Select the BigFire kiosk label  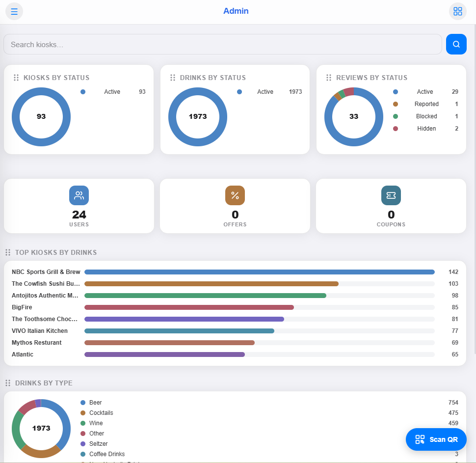(x=22, y=307)
